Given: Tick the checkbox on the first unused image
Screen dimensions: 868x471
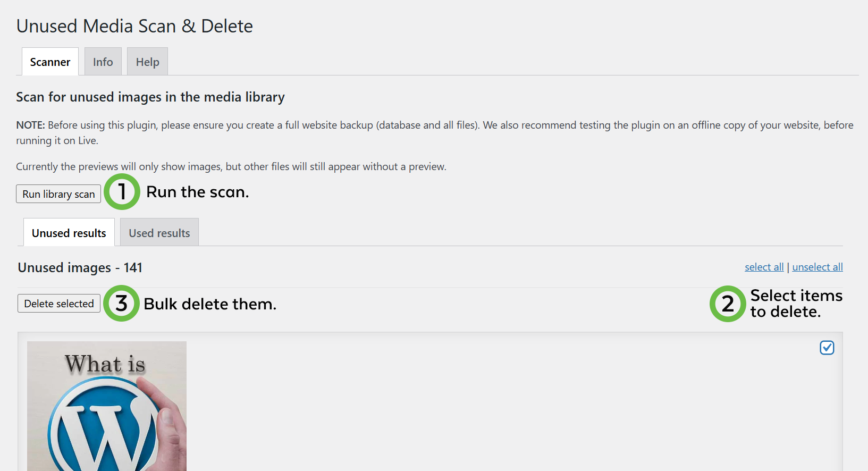Looking at the screenshot, I should 827,348.
